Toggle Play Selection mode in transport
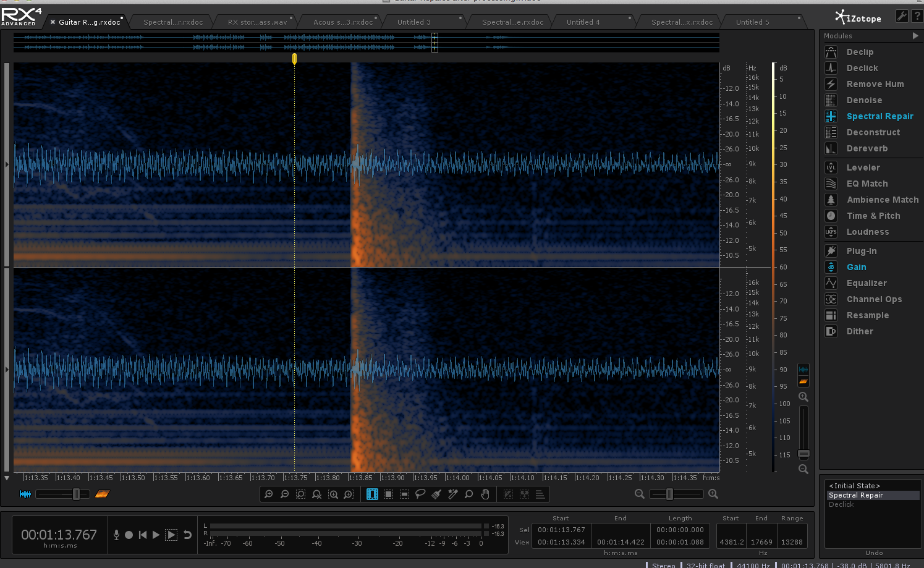 point(171,535)
